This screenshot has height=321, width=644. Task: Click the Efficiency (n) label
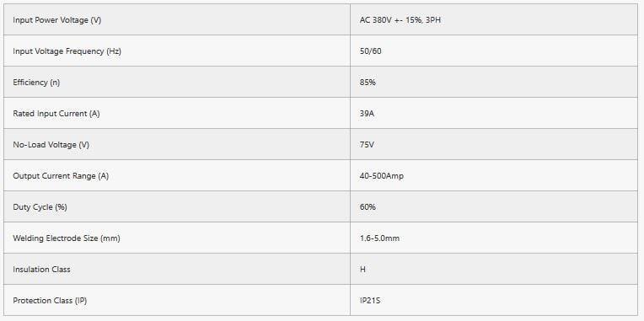click(36, 82)
